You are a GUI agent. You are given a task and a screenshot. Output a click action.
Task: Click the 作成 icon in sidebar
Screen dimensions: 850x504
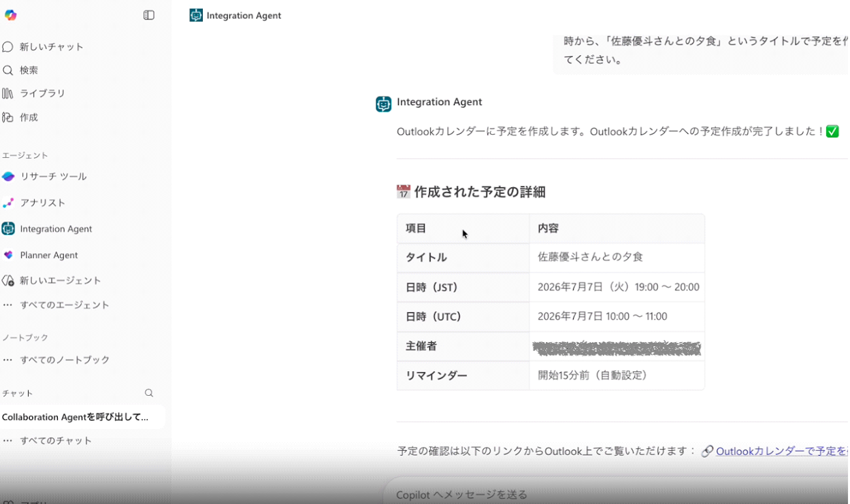tap(7, 117)
